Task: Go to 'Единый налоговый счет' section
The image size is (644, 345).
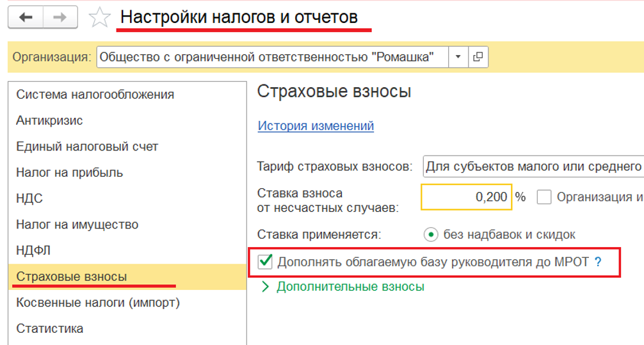Action: click(87, 147)
